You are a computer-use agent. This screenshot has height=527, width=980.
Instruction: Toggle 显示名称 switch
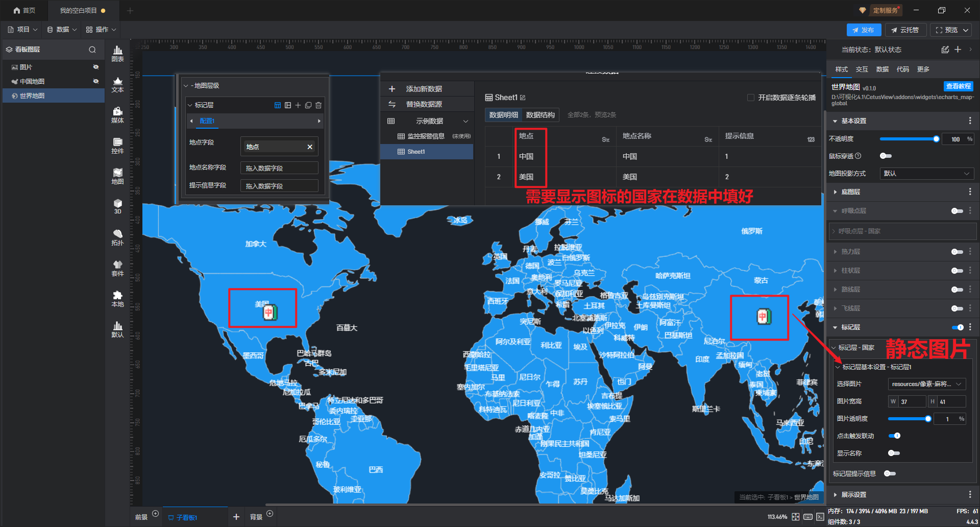pos(894,453)
